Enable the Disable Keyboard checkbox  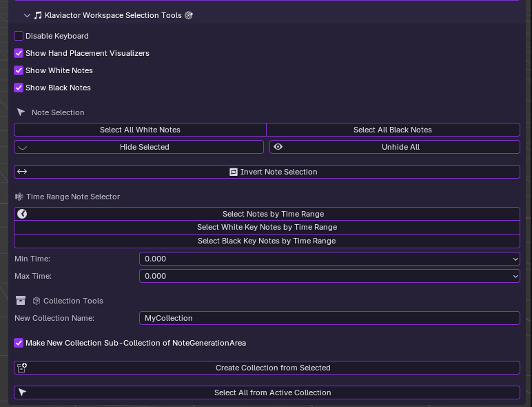(19, 36)
